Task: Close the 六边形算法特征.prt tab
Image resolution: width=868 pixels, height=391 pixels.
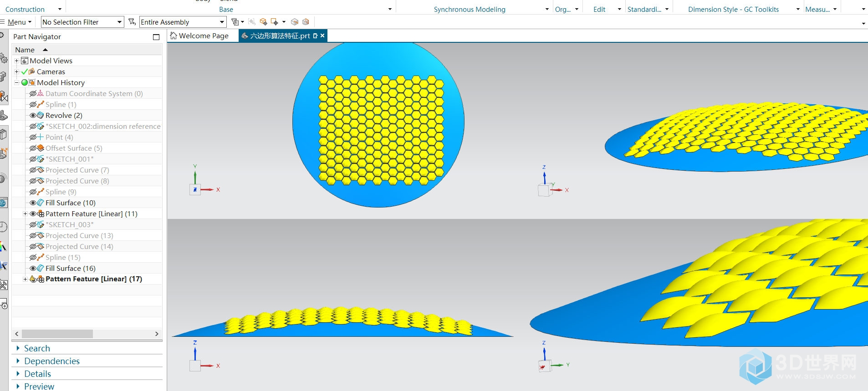Action: (x=322, y=36)
